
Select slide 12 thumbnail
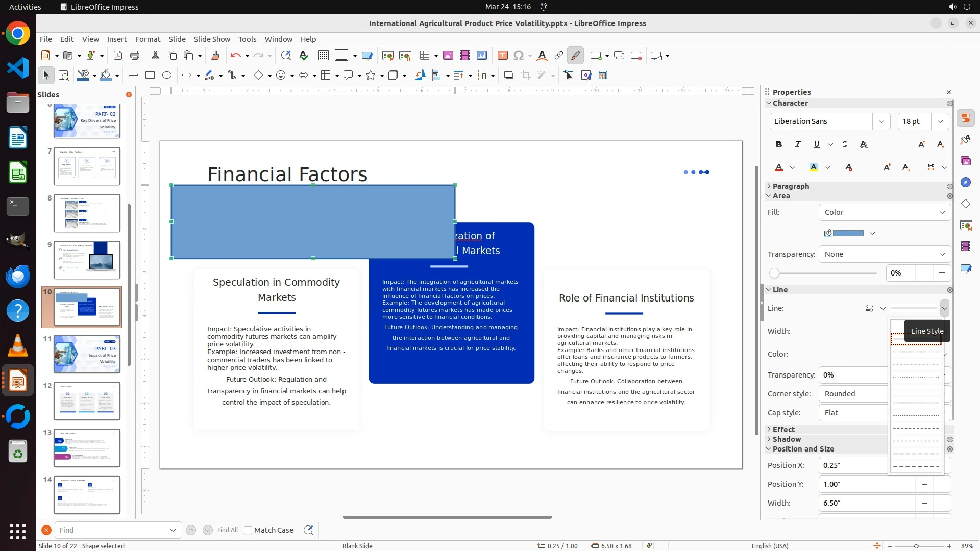coord(87,401)
